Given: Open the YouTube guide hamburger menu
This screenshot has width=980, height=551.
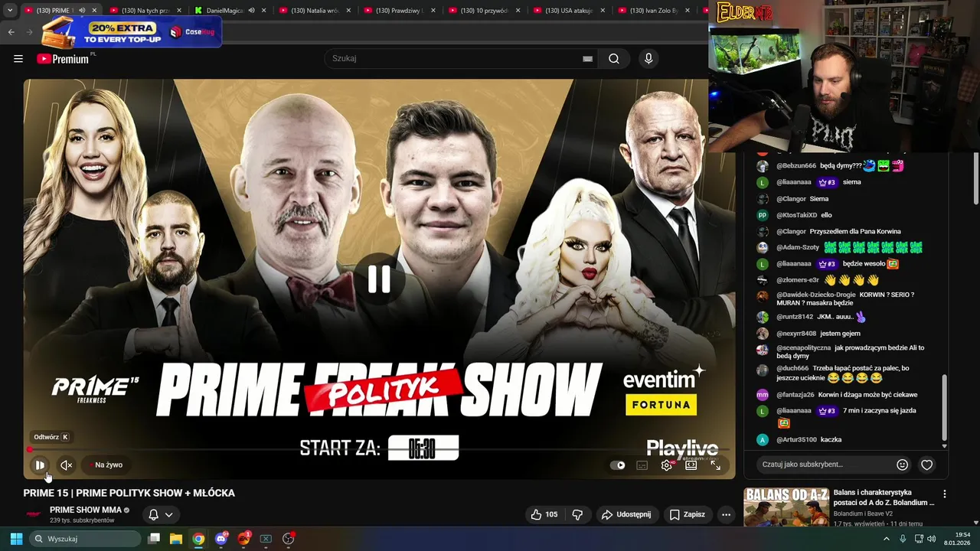Looking at the screenshot, I should point(18,59).
